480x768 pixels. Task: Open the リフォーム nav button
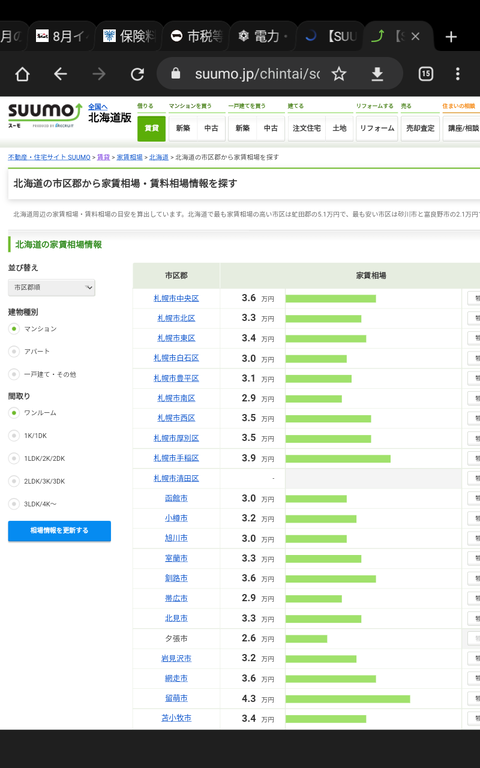(x=377, y=128)
